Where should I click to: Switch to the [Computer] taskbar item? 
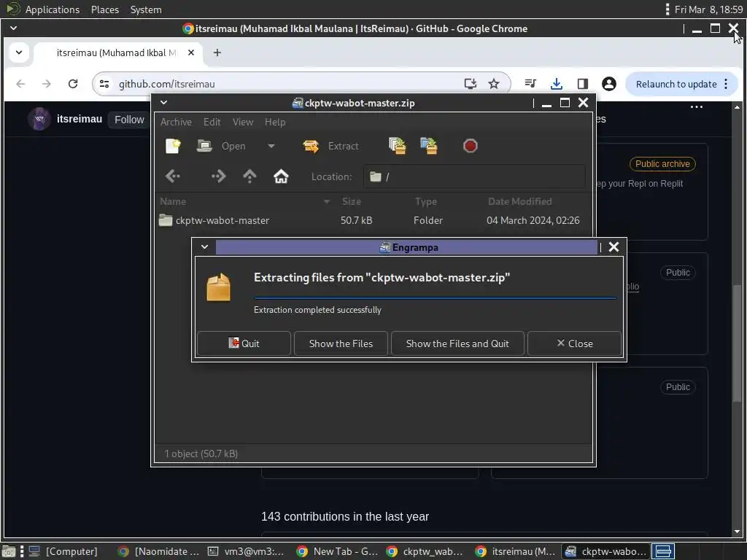coord(63,551)
